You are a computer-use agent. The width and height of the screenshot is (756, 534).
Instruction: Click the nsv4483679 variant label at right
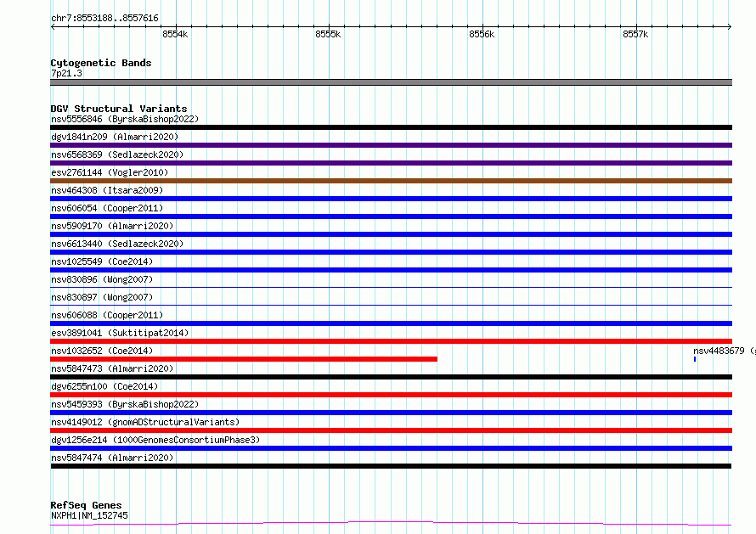tap(725, 351)
